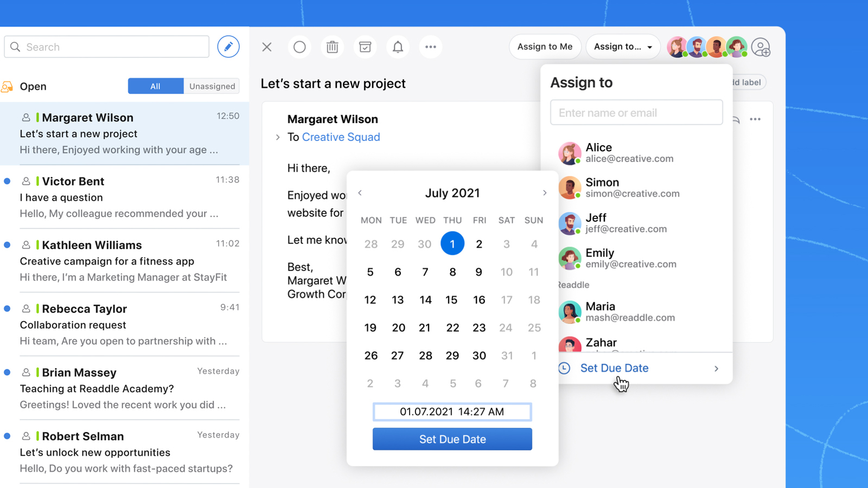Click assignee icon on Victor Bent email
The height and width of the screenshot is (488, 868).
(x=25, y=181)
